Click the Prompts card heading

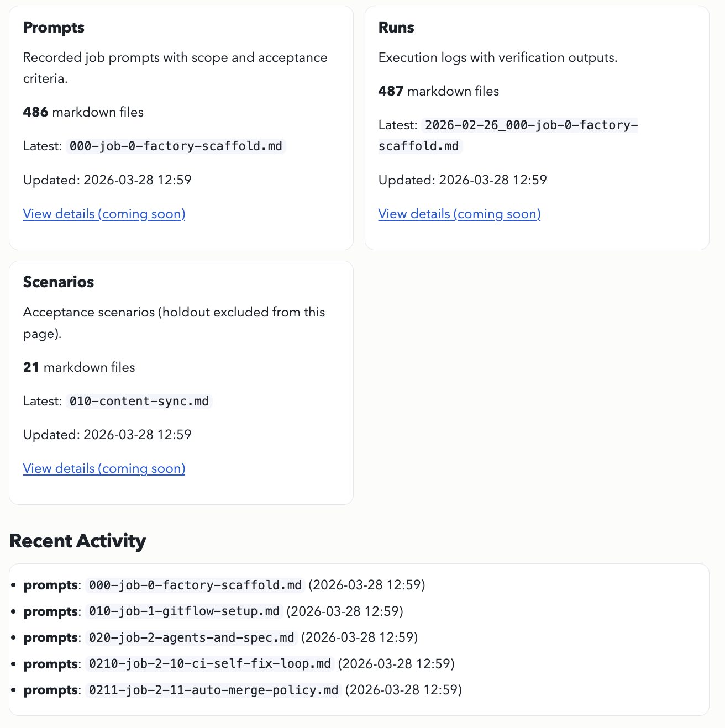coord(54,27)
